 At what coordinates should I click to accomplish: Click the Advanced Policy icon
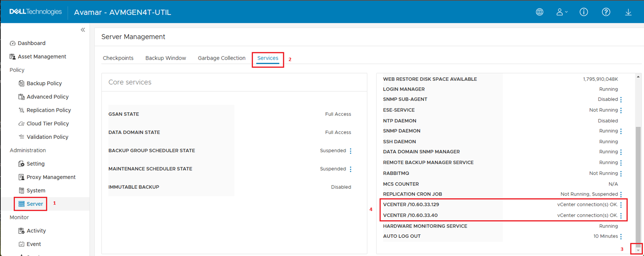pos(21,97)
